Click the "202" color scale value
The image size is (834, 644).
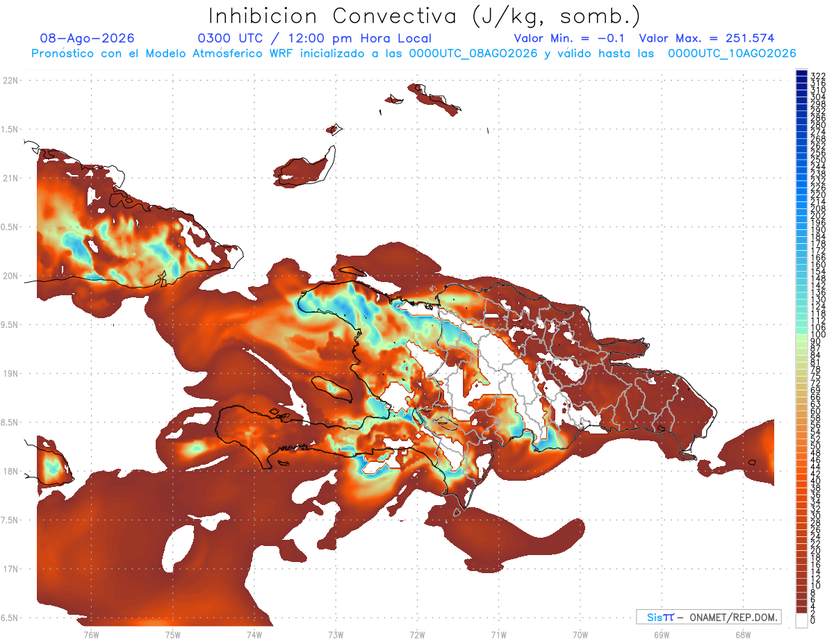[817, 215]
